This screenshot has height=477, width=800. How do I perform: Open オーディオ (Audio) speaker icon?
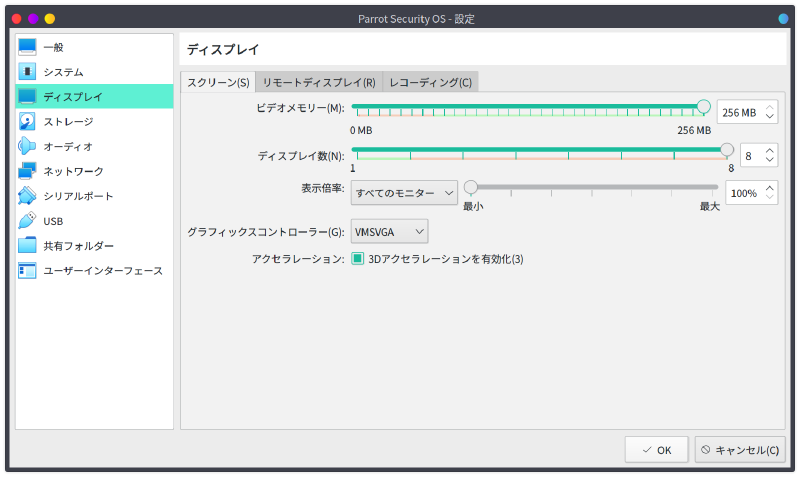pos(27,146)
